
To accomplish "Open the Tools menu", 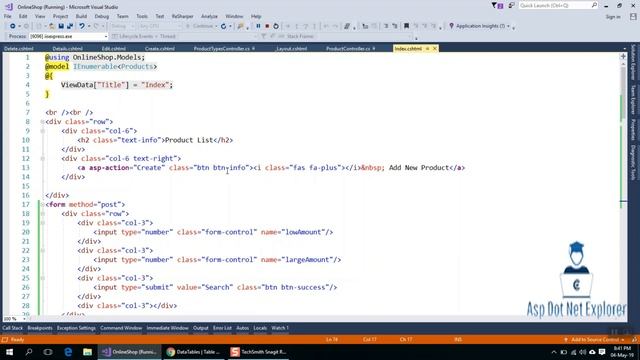I will 142,16.
